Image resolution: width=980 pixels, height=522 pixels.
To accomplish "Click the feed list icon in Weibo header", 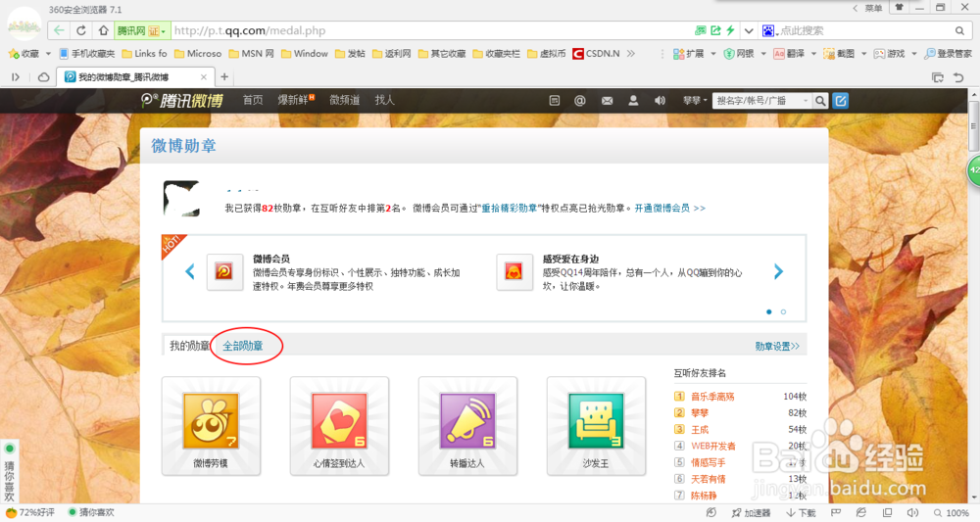I will pos(555,100).
